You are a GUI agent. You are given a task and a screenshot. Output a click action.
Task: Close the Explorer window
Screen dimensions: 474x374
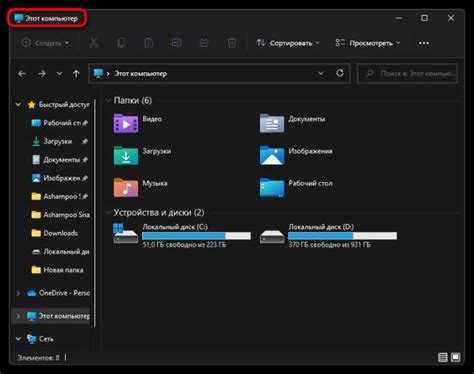click(451, 18)
